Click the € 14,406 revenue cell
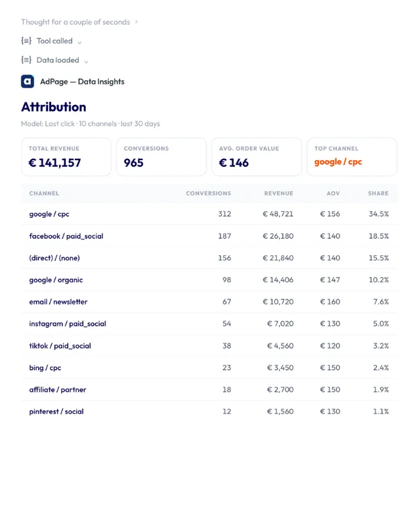 [278, 280]
